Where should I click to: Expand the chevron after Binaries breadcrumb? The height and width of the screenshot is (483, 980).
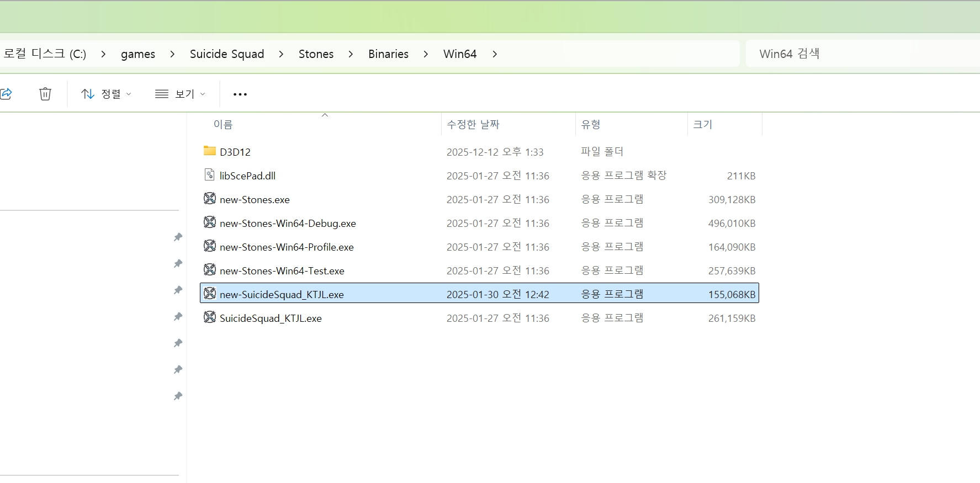426,54
